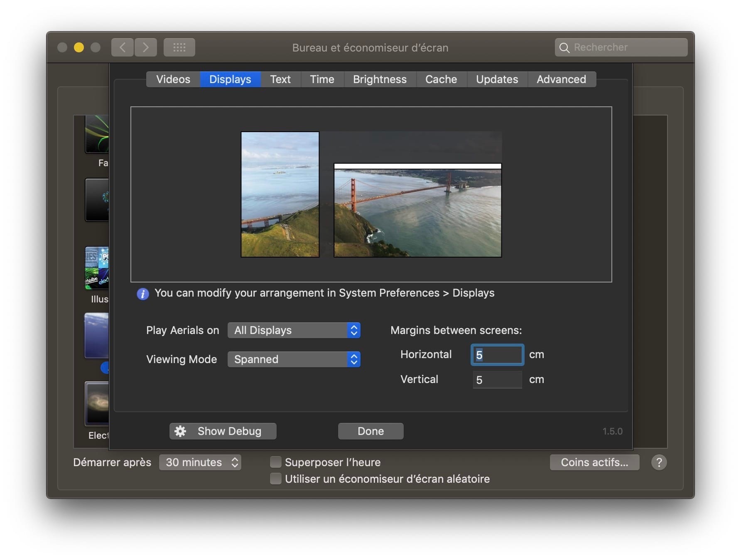
Task: Select the portrait display preview
Action: (x=280, y=194)
